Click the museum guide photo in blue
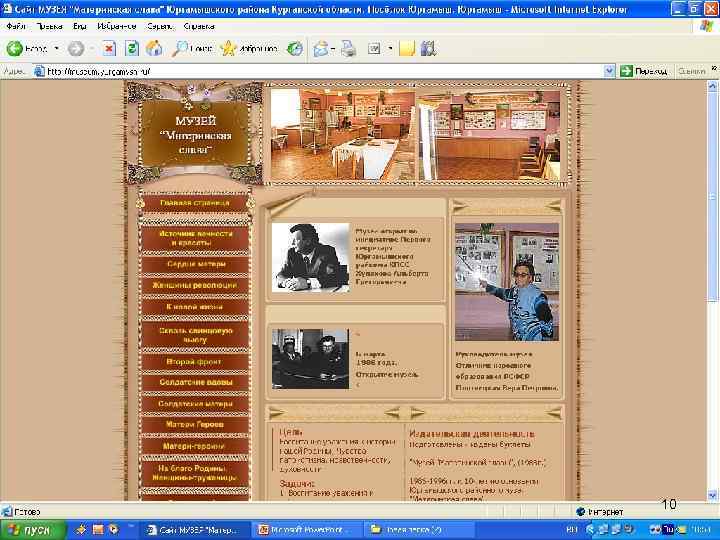Viewport: 720px width, 540px height. coord(507,282)
